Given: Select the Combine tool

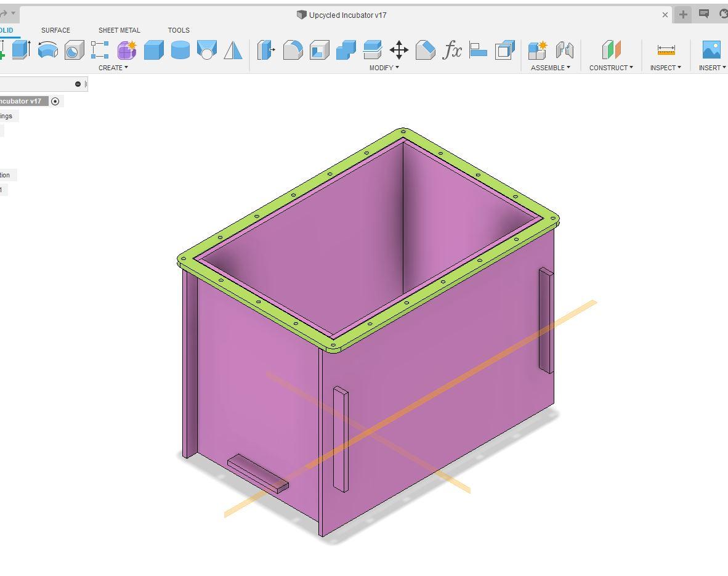Looking at the screenshot, I should pyautogui.click(x=346, y=50).
